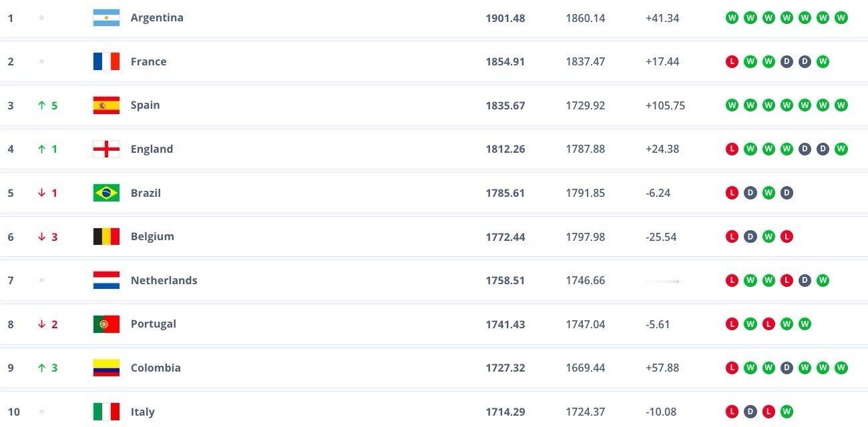Viewport: 868px width, 427px height.
Task: Click the England flag icon
Action: tap(106, 149)
